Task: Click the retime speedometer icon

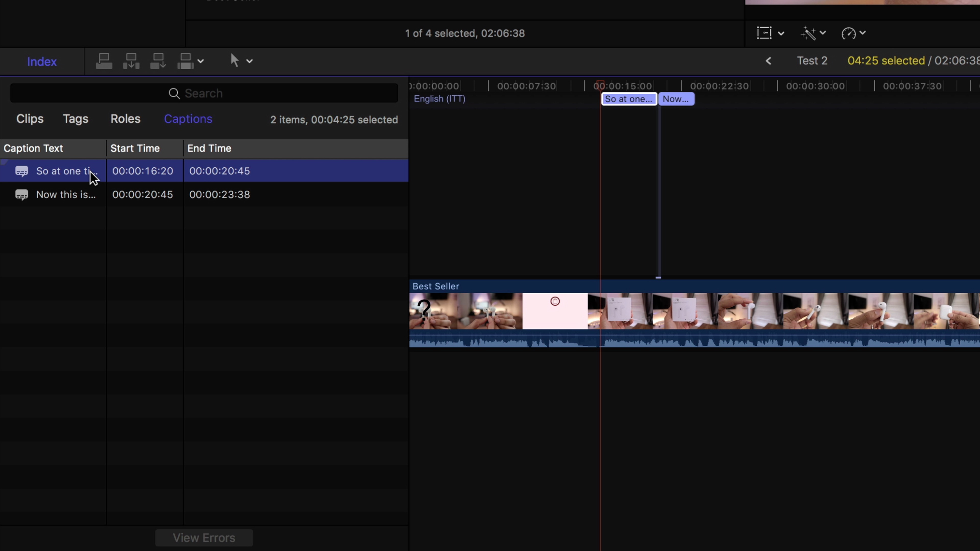Action: click(x=848, y=33)
